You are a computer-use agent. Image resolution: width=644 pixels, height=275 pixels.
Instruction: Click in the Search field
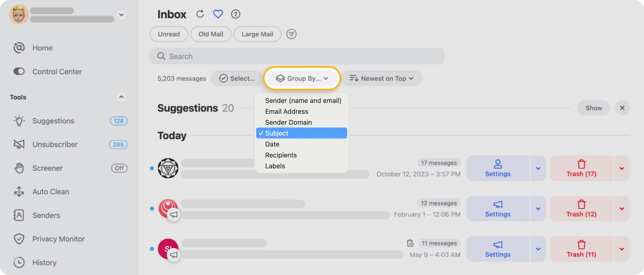[297, 56]
